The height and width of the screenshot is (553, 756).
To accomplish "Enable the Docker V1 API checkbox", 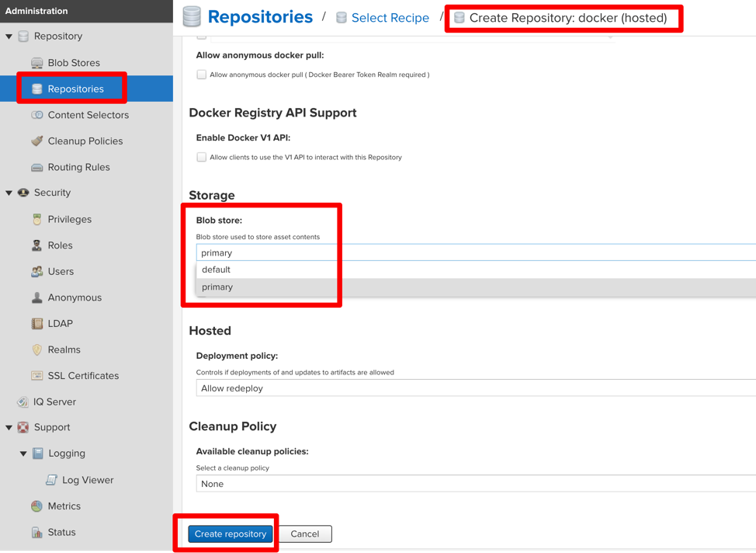I will pos(202,157).
